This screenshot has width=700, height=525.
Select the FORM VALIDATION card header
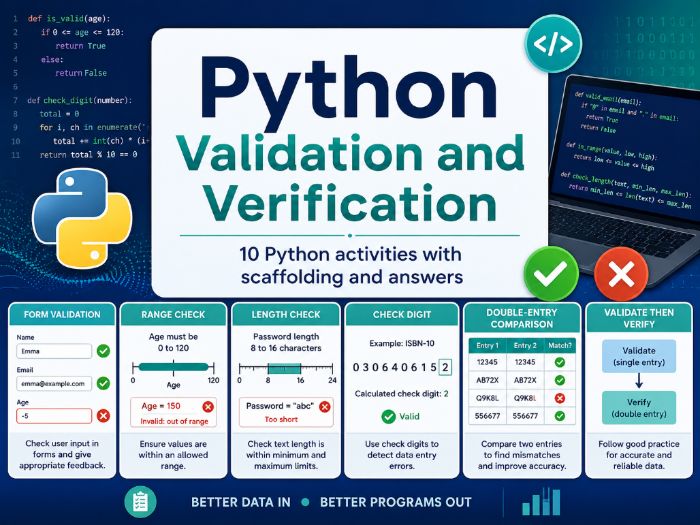tap(62, 314)
